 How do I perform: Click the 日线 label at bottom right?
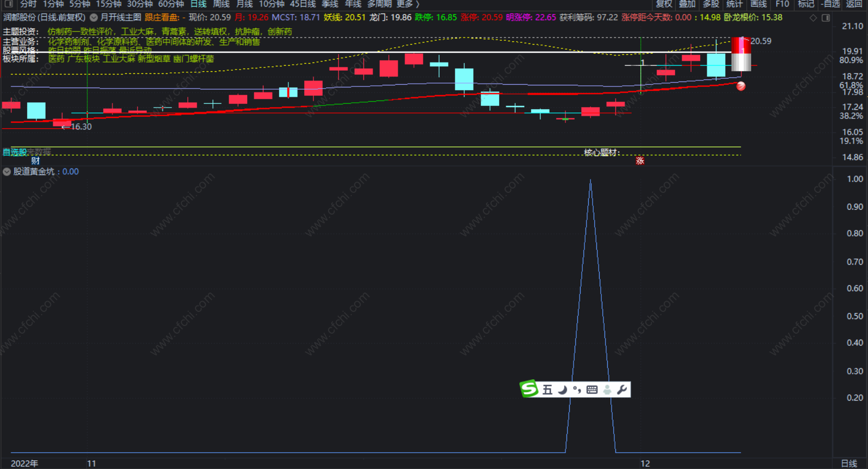[849, 464]
